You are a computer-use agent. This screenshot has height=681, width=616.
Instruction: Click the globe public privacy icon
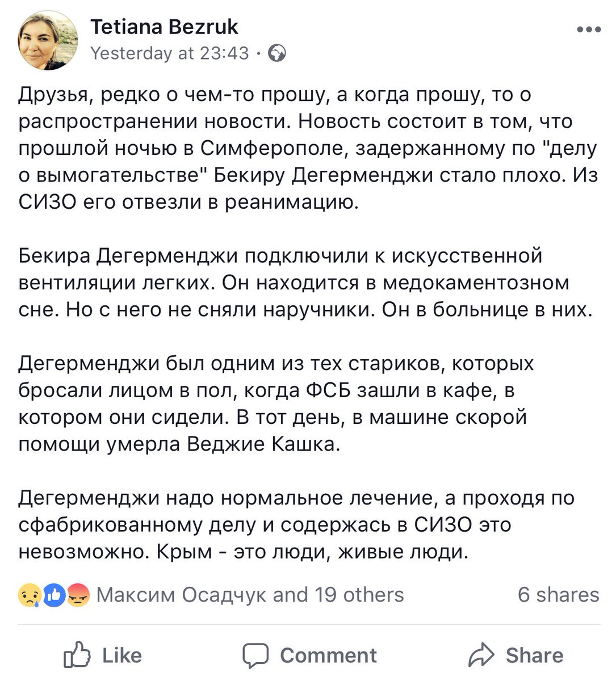278,53
